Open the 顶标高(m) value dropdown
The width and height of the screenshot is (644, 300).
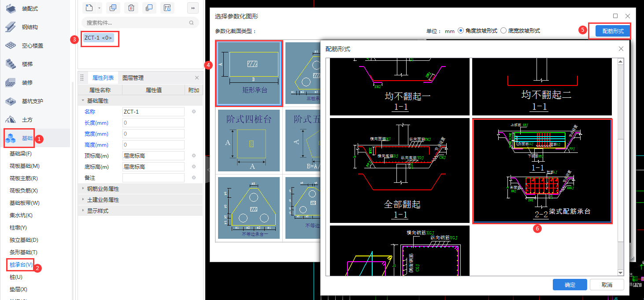tap(153, 156)
